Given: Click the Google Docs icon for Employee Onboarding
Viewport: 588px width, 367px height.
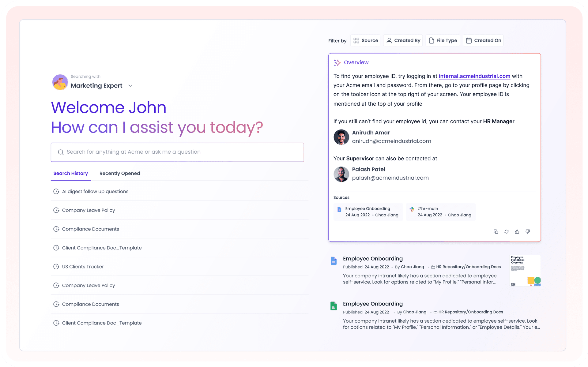Looking at the screenshot, I should 334,261.
